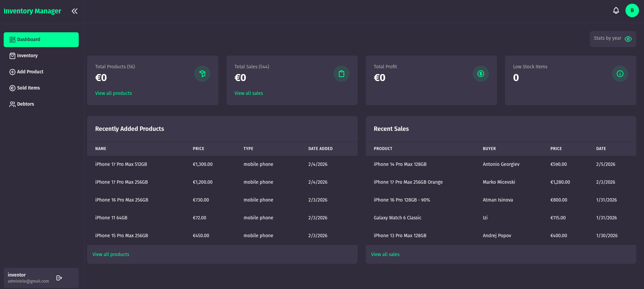Open the Debtors section
The width and height of the screenshot is (644, 289).
tap(25, 104)
